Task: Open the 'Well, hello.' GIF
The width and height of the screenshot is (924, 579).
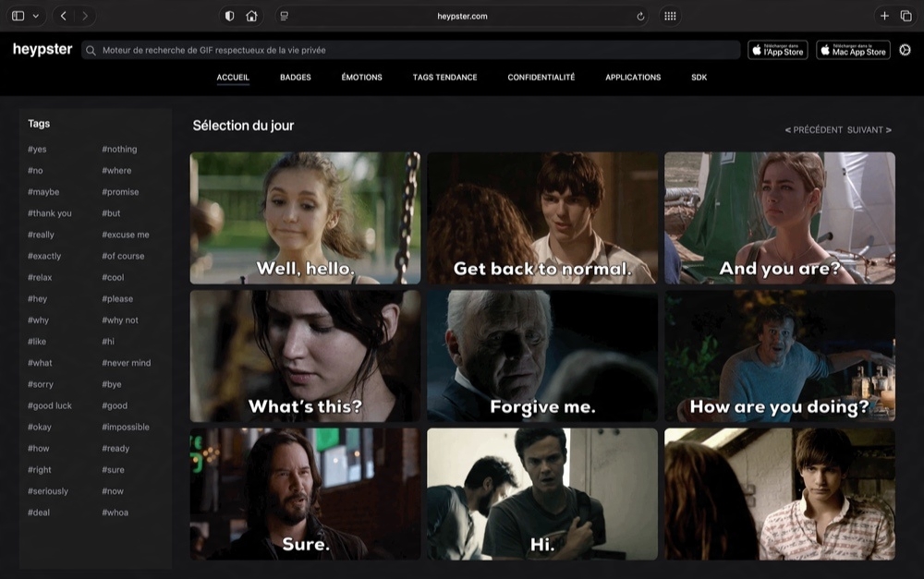Action: point(305,218)
